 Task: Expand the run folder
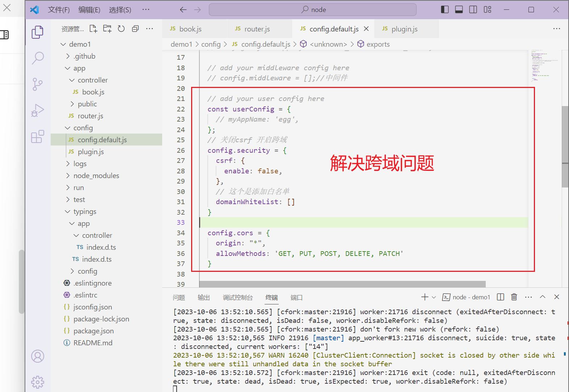(68, 187)
